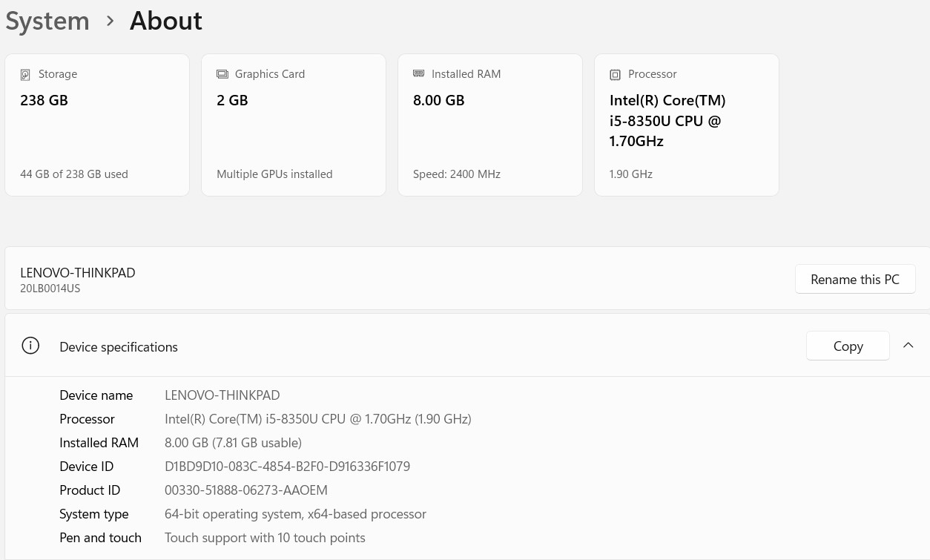Click the About page title
930x560 pixels.
tap(166, 21)
